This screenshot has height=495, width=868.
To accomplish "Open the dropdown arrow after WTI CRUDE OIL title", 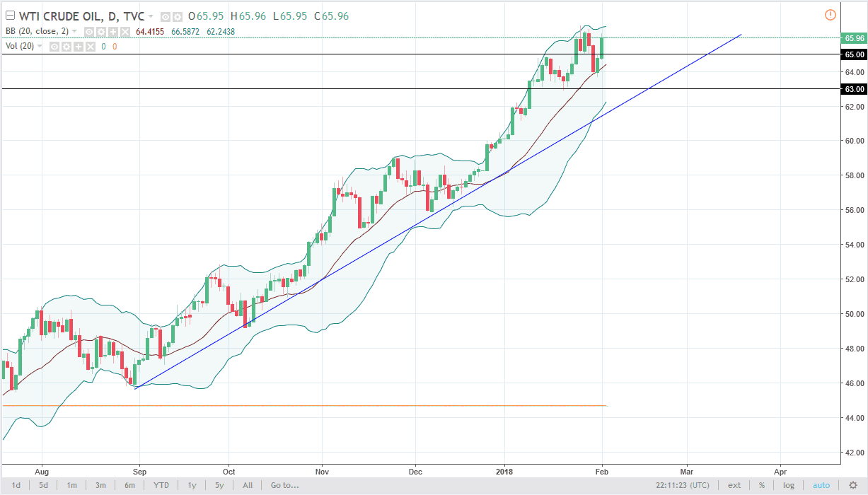I will 150,16.
